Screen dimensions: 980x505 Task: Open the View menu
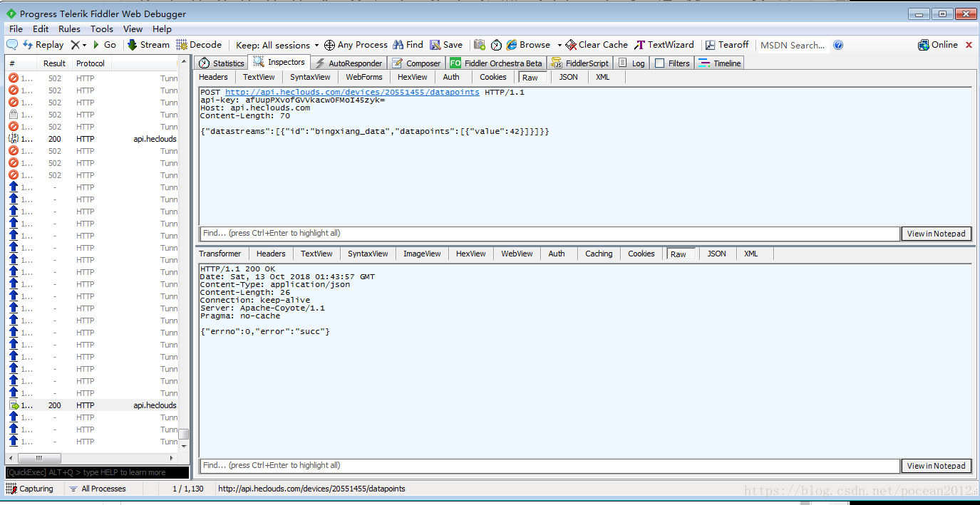[x=133, y=29]
